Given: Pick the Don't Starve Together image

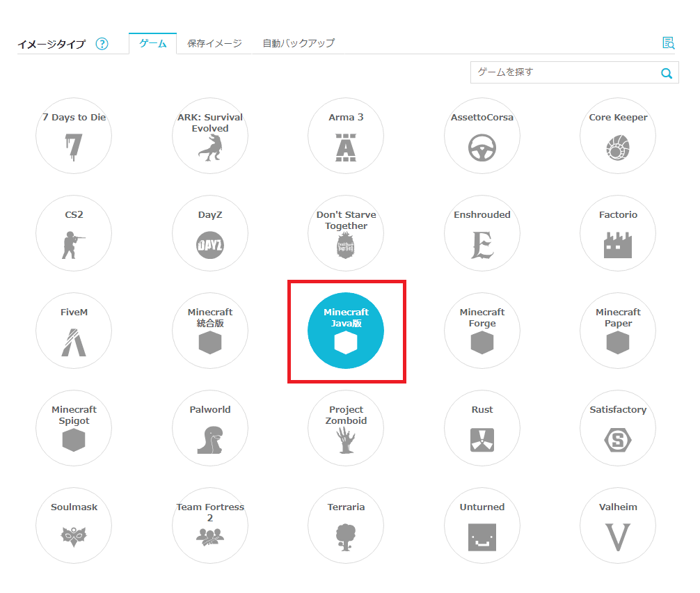Looking at the screenshot, I should coord(346,233).
